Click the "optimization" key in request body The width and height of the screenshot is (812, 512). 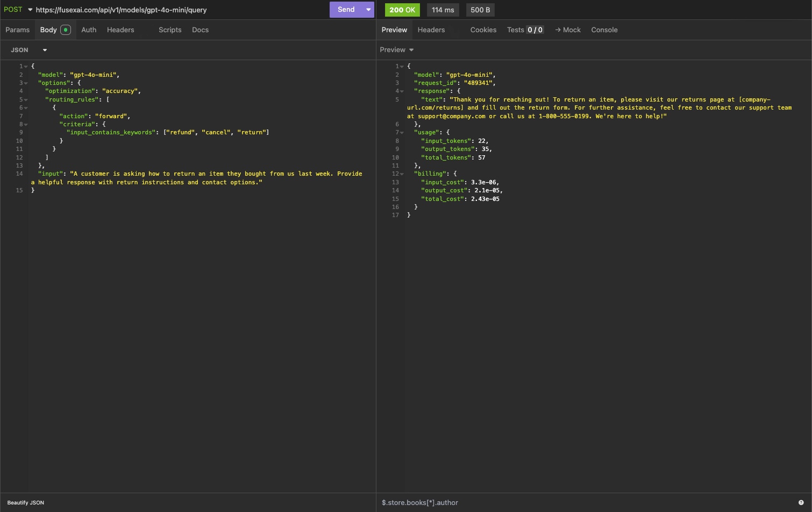tap(70, 91)
